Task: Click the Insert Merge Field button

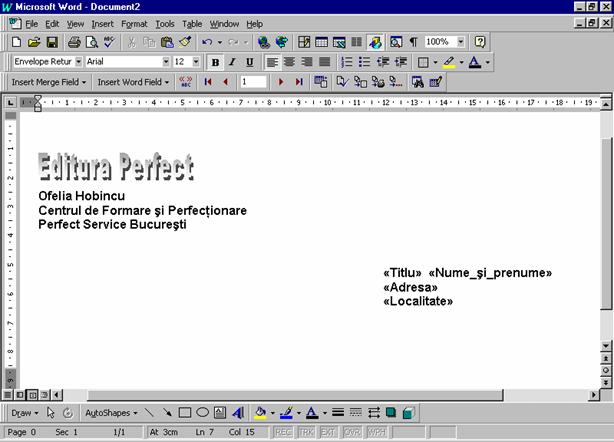Action: (49, 82)
